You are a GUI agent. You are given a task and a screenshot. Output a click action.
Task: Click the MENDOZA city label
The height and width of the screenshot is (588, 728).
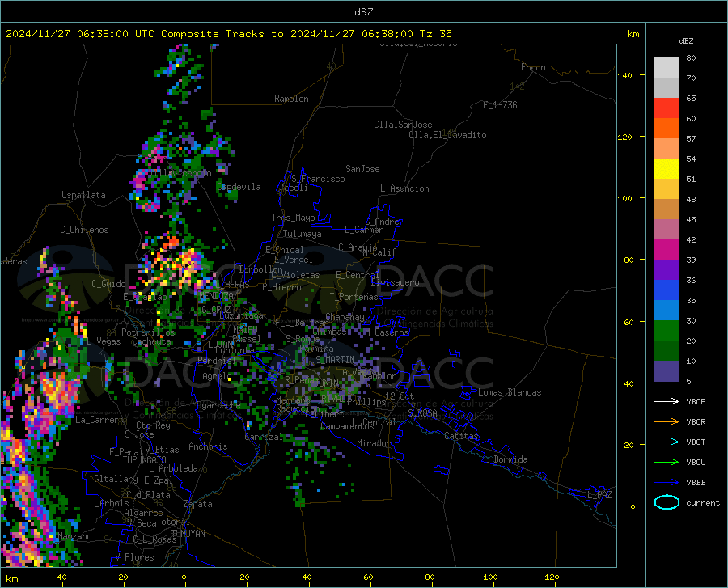click(216, 296)
